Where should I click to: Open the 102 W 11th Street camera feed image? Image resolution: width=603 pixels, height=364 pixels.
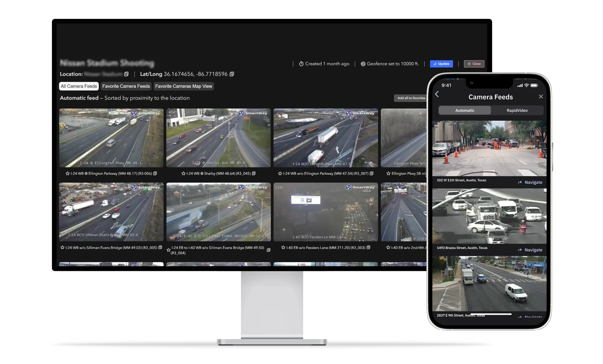[489, 148]
